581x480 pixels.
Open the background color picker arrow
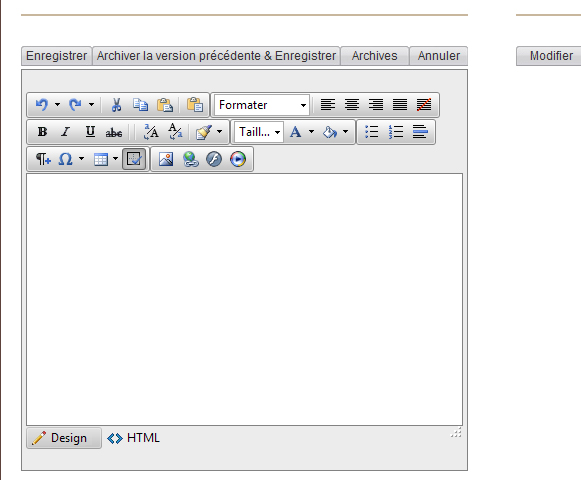point(345,132)
